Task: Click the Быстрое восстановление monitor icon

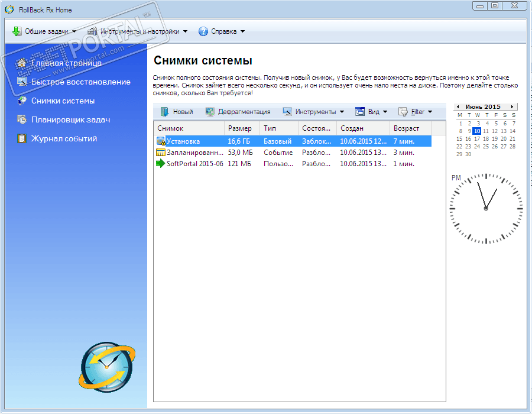Action: coord(22,82)
